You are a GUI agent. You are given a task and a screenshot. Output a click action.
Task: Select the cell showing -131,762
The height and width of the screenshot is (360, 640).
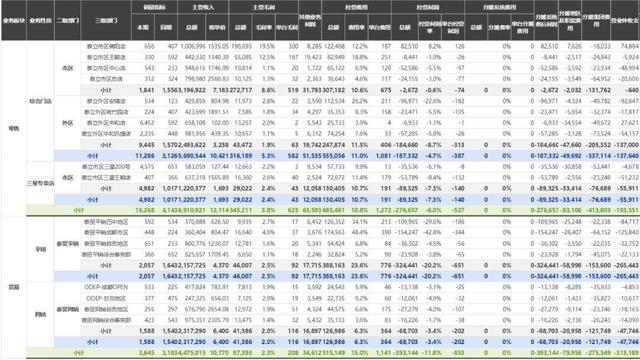(x=598, y=90)
